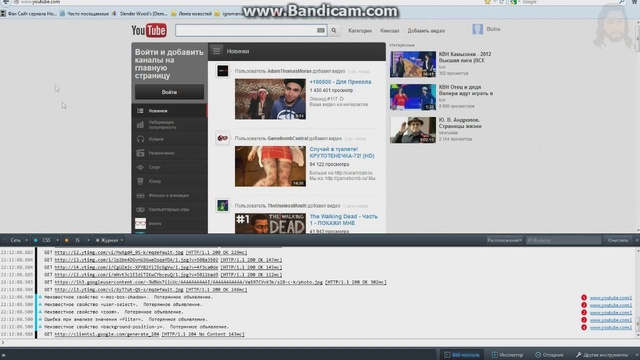640x360 pixels.
Task: Open the JS filter dropdown arrow
Action: point(88,240)
